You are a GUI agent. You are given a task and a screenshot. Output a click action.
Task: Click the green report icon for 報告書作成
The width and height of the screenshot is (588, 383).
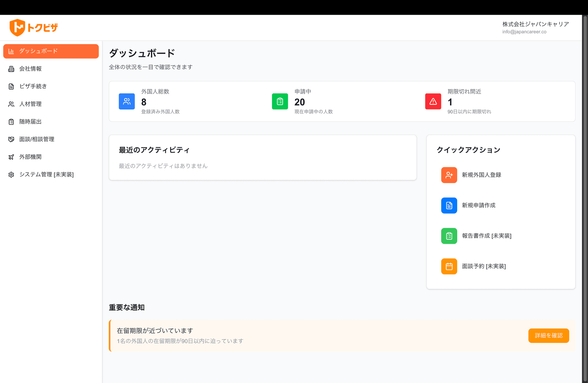coord(449,236)
